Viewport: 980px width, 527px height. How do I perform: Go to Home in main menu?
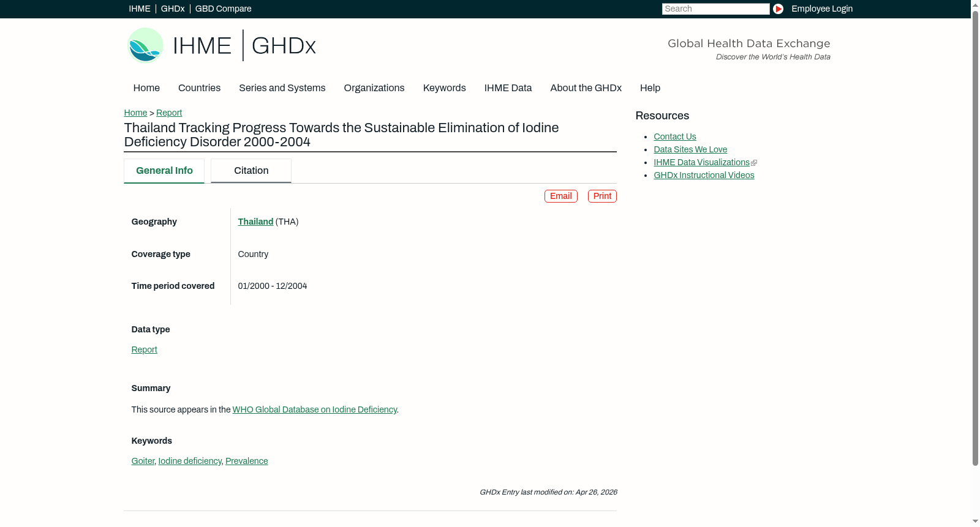pos(146,88)
